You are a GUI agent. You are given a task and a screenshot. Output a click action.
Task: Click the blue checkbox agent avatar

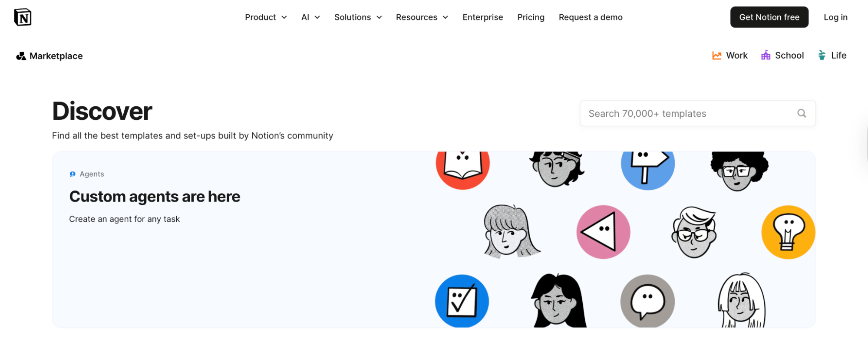(462, 301)
